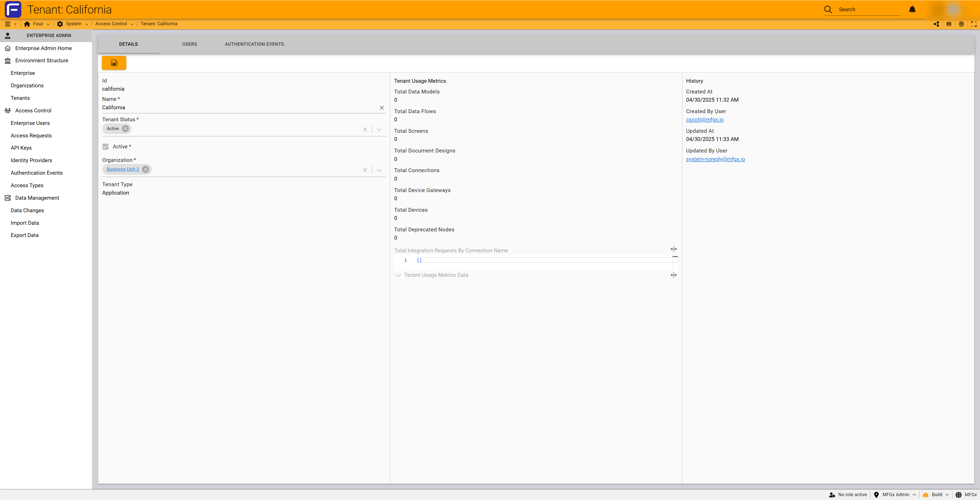
Task: Go back with the breadcrumb arrow
Action: pyautogui.click(x=15, y=24)
